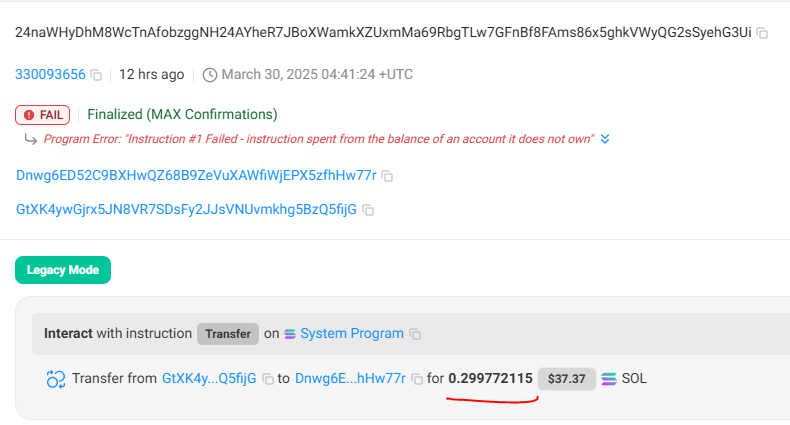Copy block number 330093656
The height and width of the screenshot is (425, 790).
(x=96, y=75)
